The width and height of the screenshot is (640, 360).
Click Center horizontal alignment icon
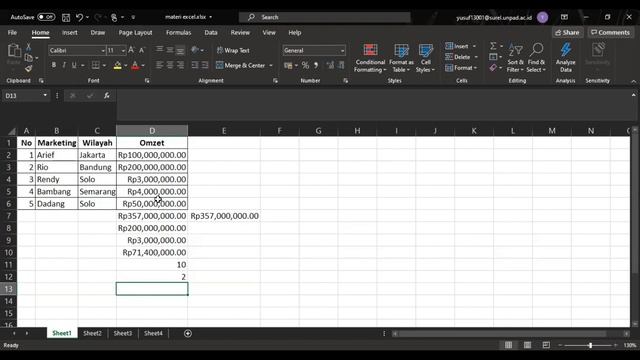[x=170, y=65]
